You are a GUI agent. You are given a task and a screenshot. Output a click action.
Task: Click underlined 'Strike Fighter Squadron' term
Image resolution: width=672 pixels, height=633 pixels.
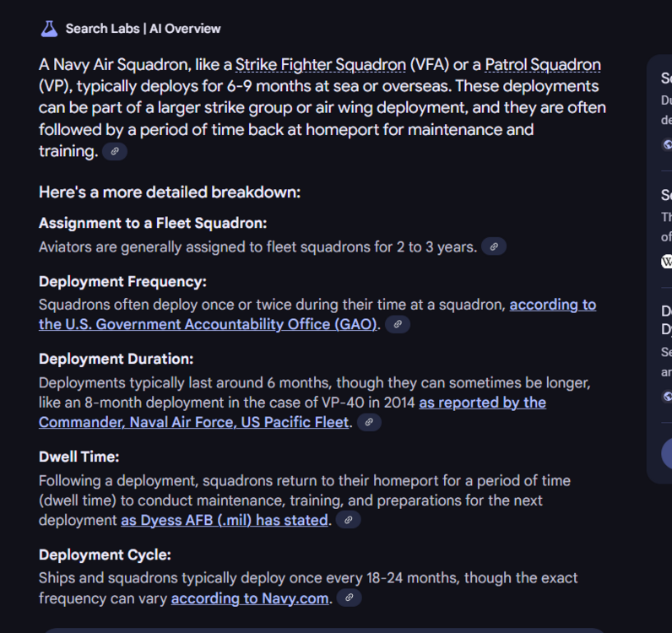[321, 64]
